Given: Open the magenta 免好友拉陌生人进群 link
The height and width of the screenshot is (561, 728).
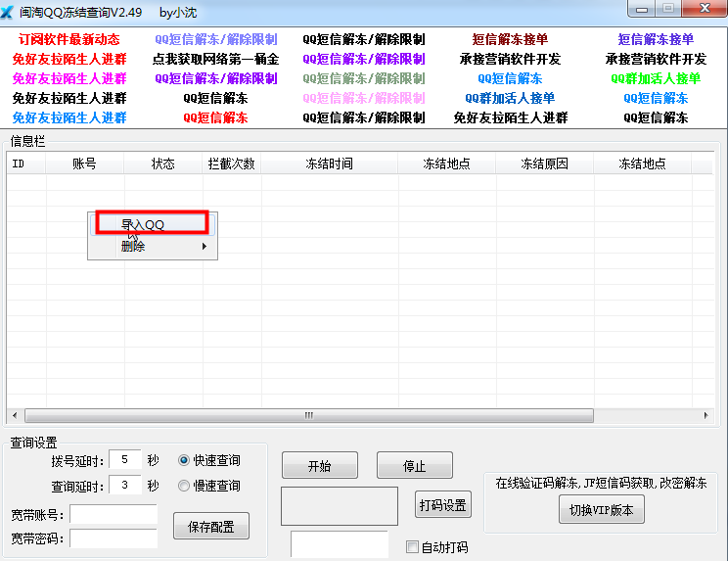Looking at the screenshot, I should [x=69, y=78].
